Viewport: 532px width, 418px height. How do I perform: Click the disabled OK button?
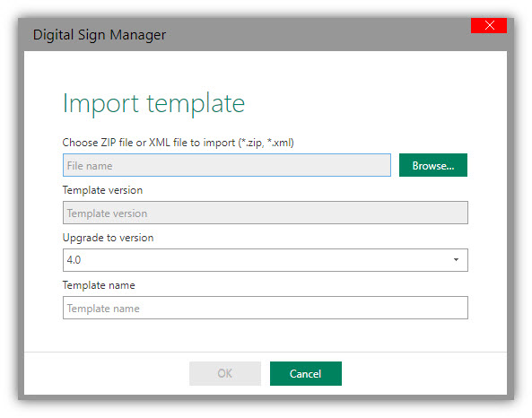coord(225,373)
